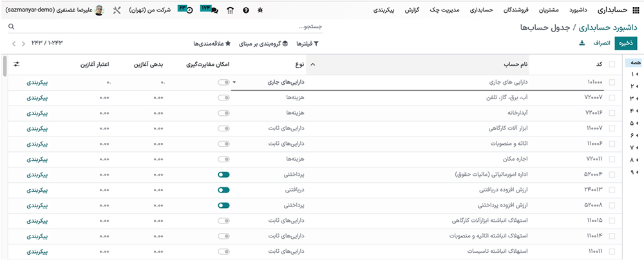
Task: Toggle reconciliation switch for اجاره مکان
Action: click(223, 158)
